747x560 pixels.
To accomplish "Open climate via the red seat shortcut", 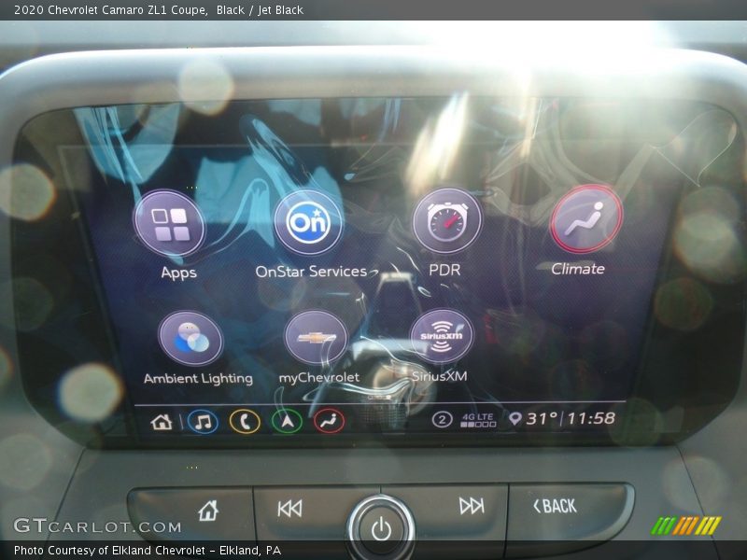I will (x=329, y=421).
